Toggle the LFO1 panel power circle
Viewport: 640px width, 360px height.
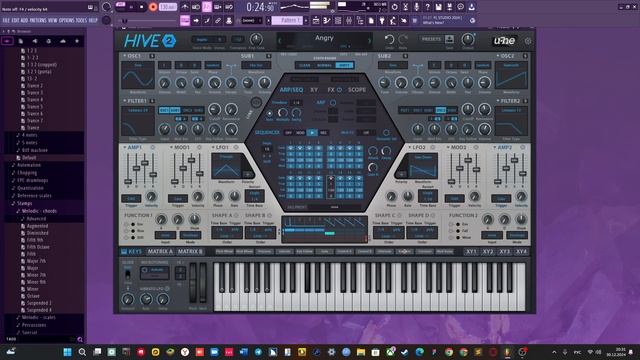point(236,147)
